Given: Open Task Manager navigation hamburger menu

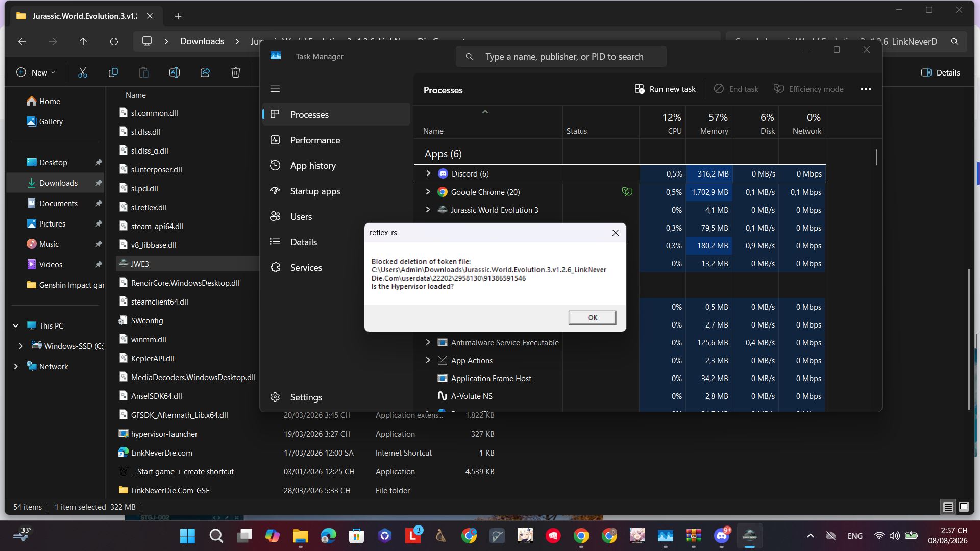Looking at the screenshot, I should coord(275,89).
